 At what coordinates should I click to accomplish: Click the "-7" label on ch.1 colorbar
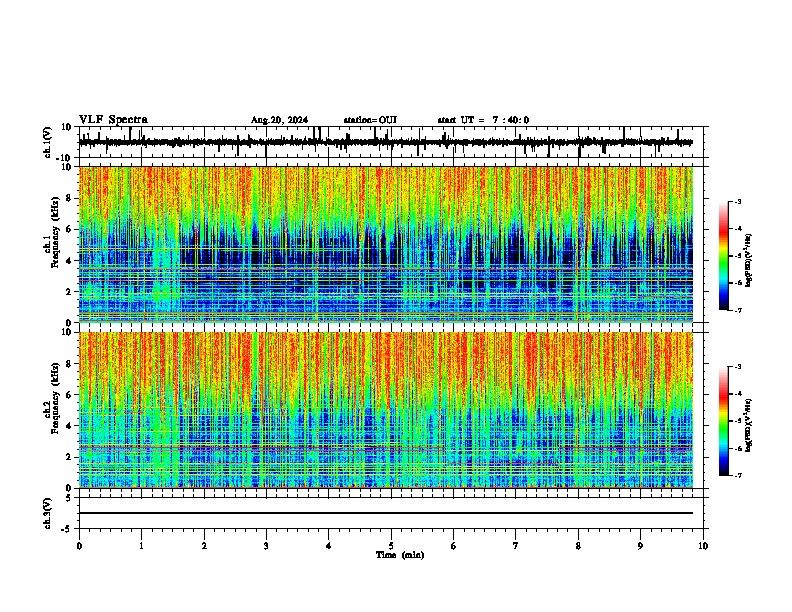click(738, 310)
